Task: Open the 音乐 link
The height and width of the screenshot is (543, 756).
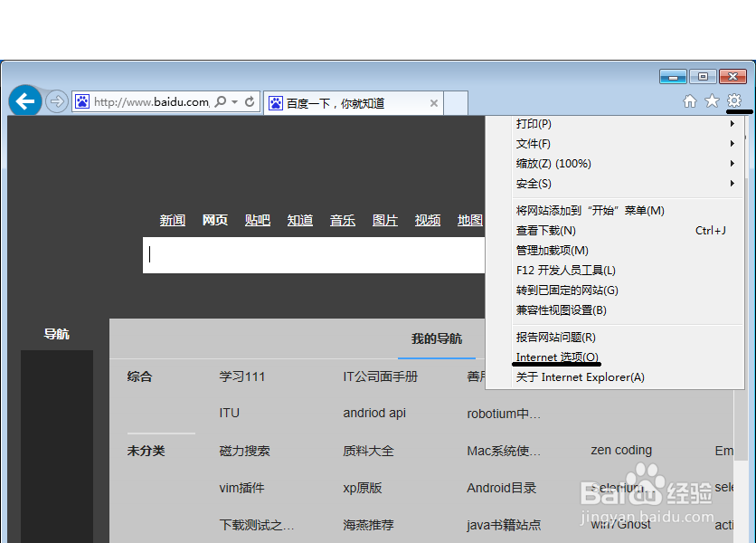Action: [343, 221]
